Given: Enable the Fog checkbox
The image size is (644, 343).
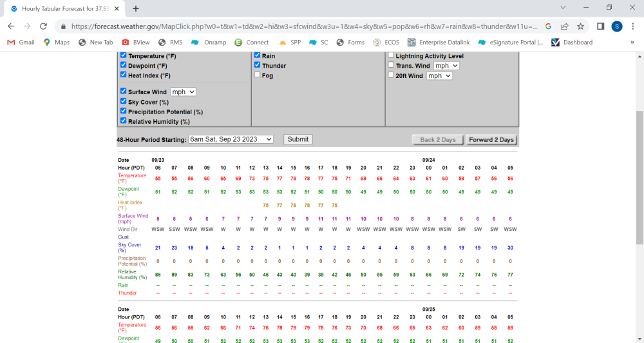Looking at the screenshot, I should [257, 75].
